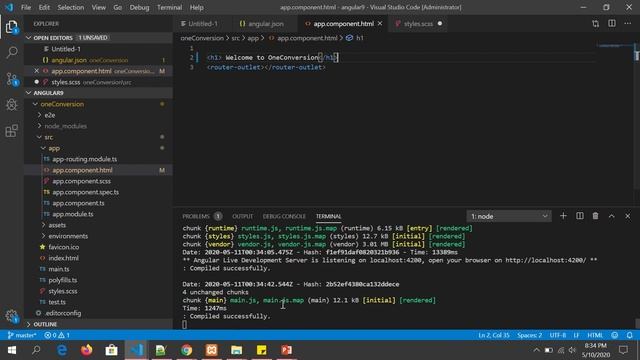Open the Extensions view

point(12,131)
